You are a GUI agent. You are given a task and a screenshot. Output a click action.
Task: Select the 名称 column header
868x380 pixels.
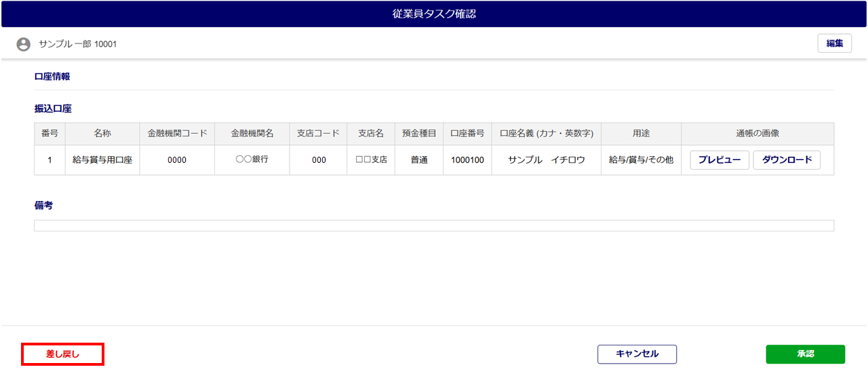102,134
